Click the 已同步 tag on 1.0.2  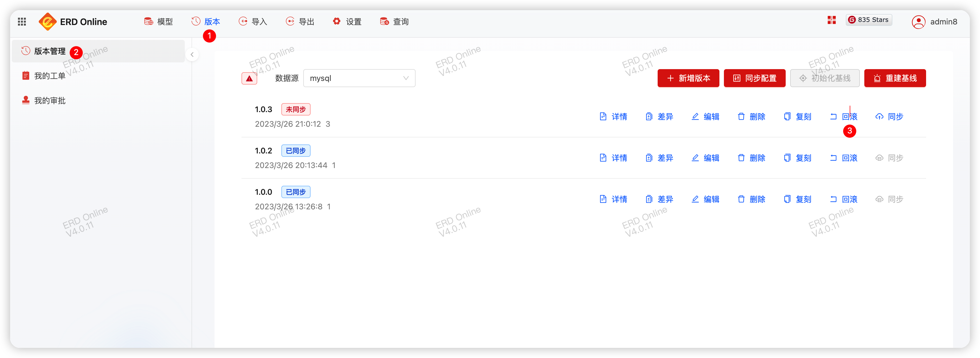point(296,150)
